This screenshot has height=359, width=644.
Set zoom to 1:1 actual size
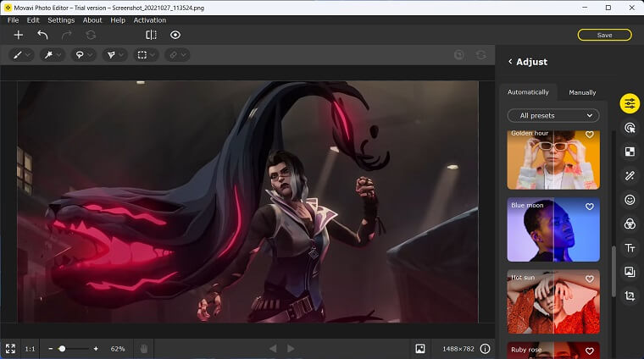click(30, 349)
